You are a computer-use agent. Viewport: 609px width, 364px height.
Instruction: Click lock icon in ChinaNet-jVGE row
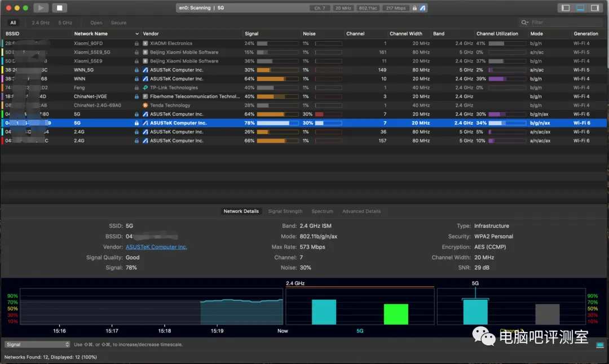point(136,96)
